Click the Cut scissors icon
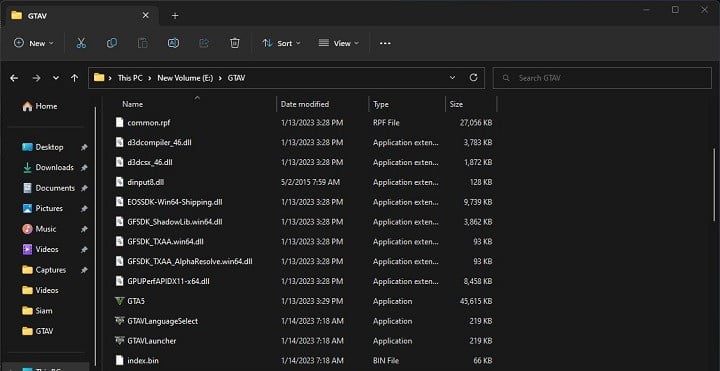The image size is (720, 371). 81,43
